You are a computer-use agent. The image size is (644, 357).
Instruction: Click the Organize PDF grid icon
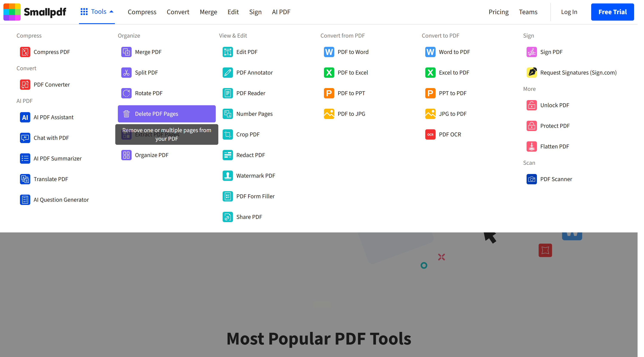[x=126, y=155]
